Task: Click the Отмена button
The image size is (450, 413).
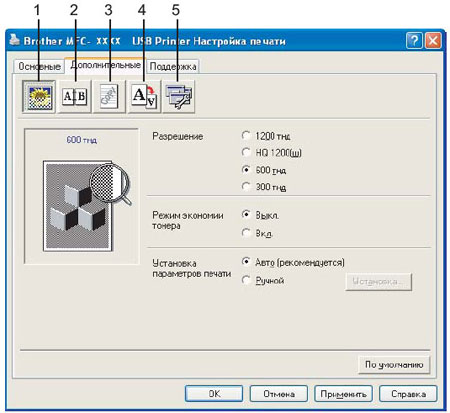Action: coord(279,394)
